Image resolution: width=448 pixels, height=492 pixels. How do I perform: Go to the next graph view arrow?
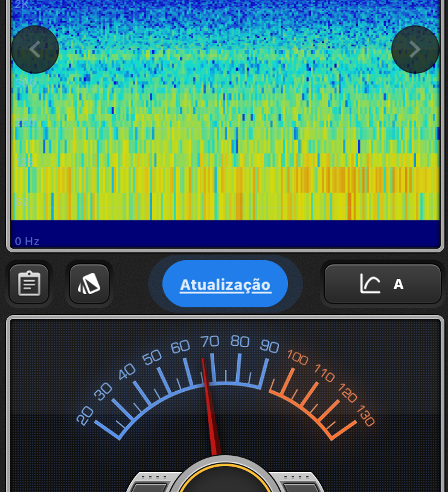tap(415, 50)
